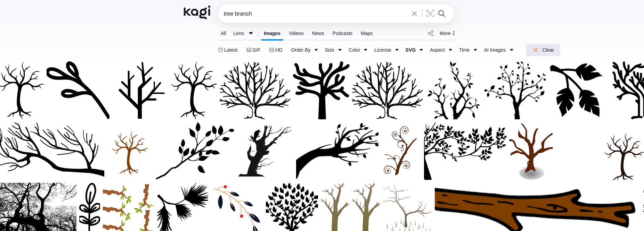Image resolution: width=644 pixels, height=231 pixels.
Task: Clear the search query with X icon
Action: pyautogui.click(x=414, y=14)
